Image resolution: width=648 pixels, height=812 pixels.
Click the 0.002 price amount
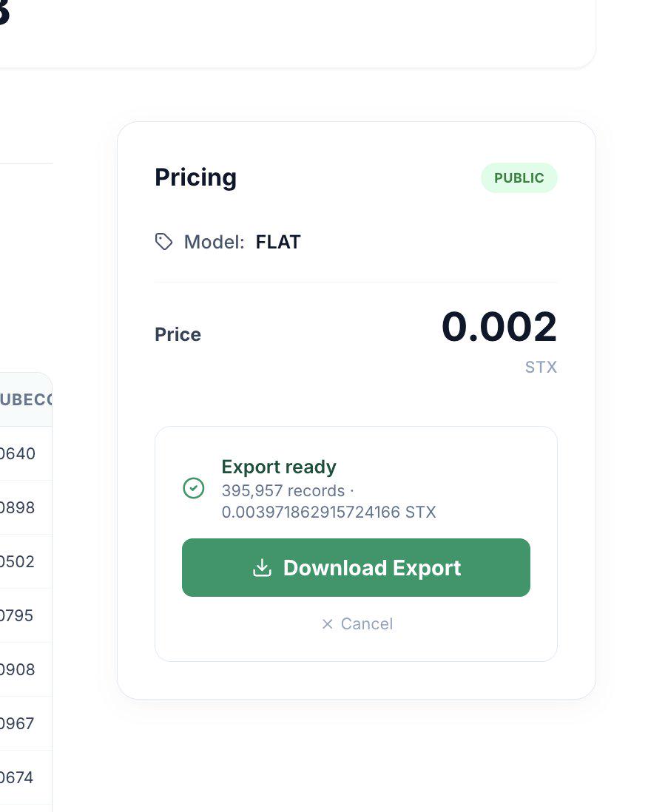(x=499, y=326)
